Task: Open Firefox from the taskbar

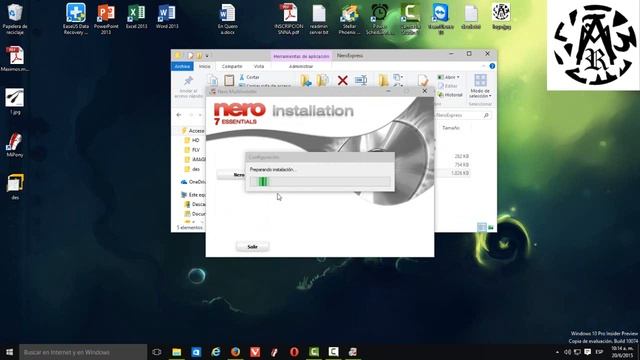Action: coord(235,352)
